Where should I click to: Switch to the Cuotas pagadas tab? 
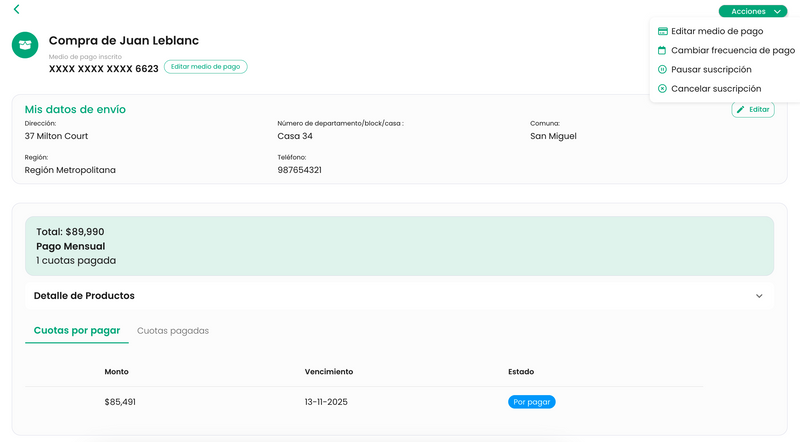173,330
